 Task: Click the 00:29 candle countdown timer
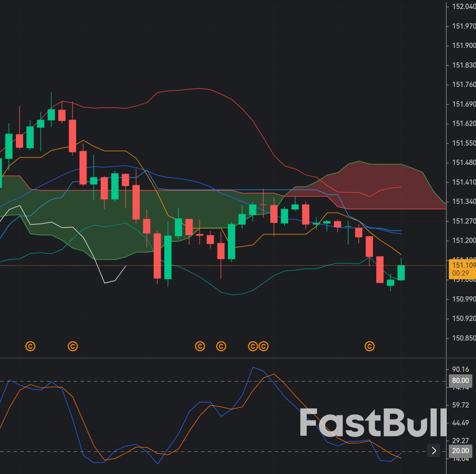pos(461,273)
